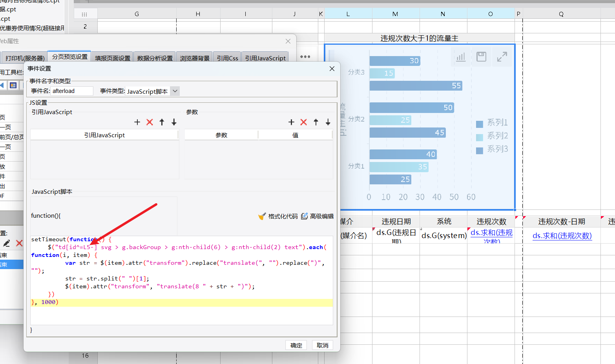Click the 值 column header in table
Image resolution: width=615 pixels, height=364 pixels.
tap(295, 135)
